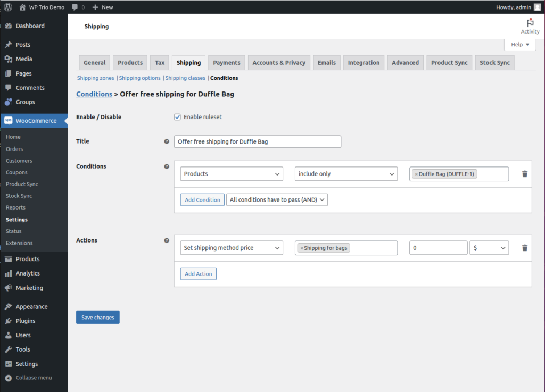This screenshot has width=545, height=392.
Task: Switch to the Payments tab
Action: click(x=226, y=62)
